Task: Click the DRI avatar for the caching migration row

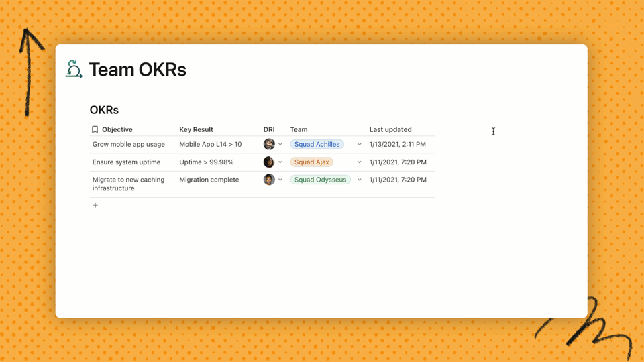Action: (269, 180)
